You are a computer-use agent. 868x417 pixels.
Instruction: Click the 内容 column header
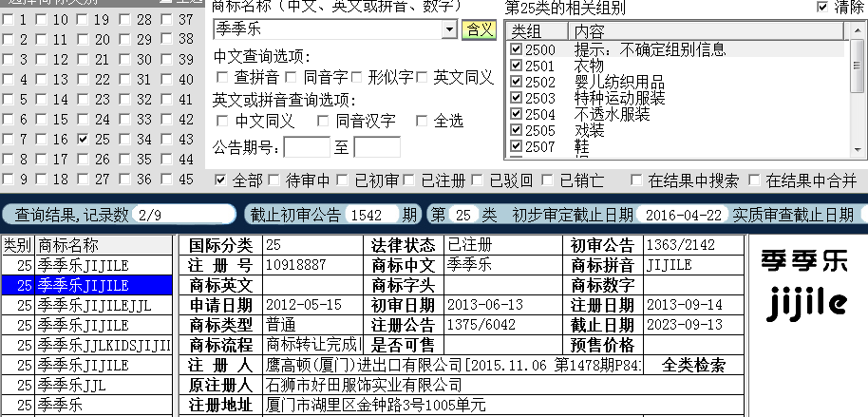pyautogui.click(x=707, y=31)
